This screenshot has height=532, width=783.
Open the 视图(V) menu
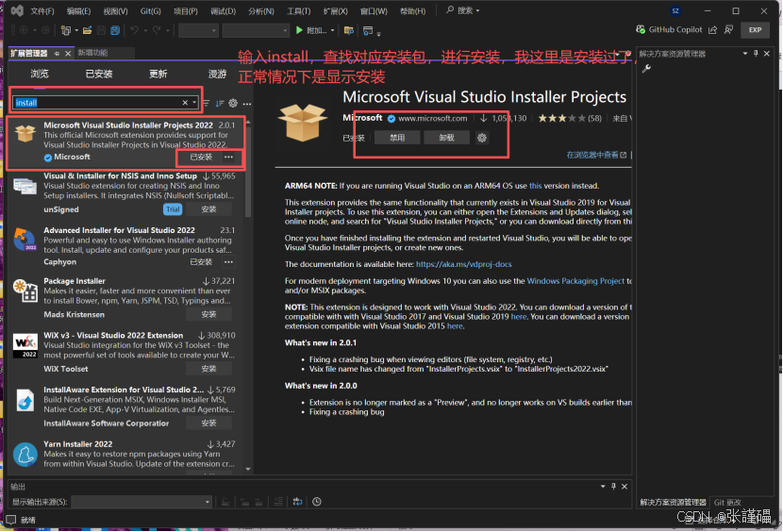coord(115,10)
